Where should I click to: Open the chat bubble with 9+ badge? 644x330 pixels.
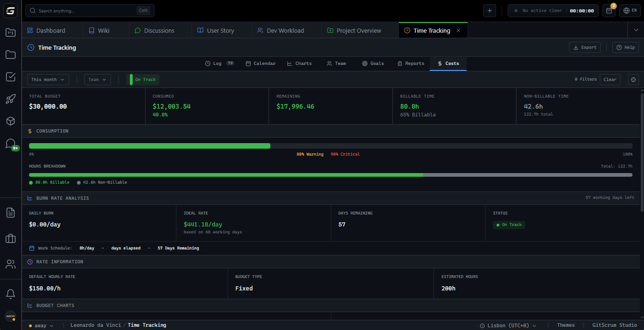10,143
